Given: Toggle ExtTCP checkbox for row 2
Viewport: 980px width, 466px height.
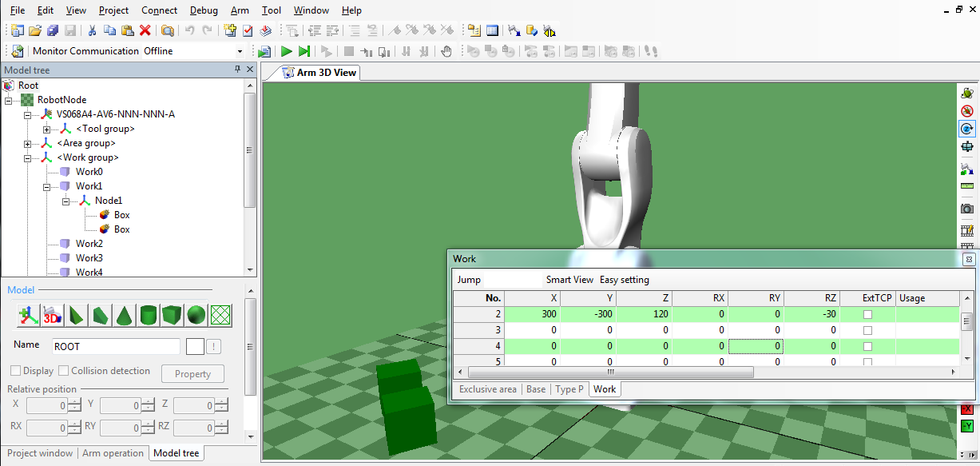Looking at the screenshot, I should point(867,315).
